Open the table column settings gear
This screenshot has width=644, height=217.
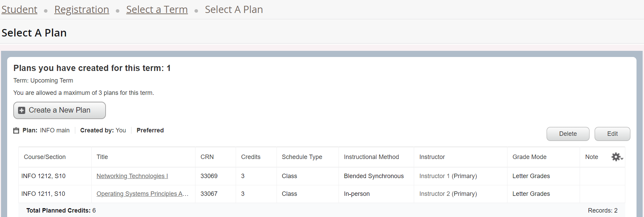point(617,157)
